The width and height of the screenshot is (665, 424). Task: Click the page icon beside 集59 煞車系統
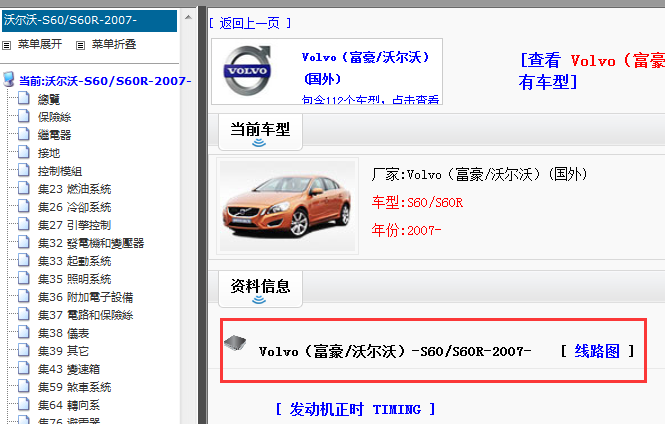pyautogui.click(x=24, y=386)
